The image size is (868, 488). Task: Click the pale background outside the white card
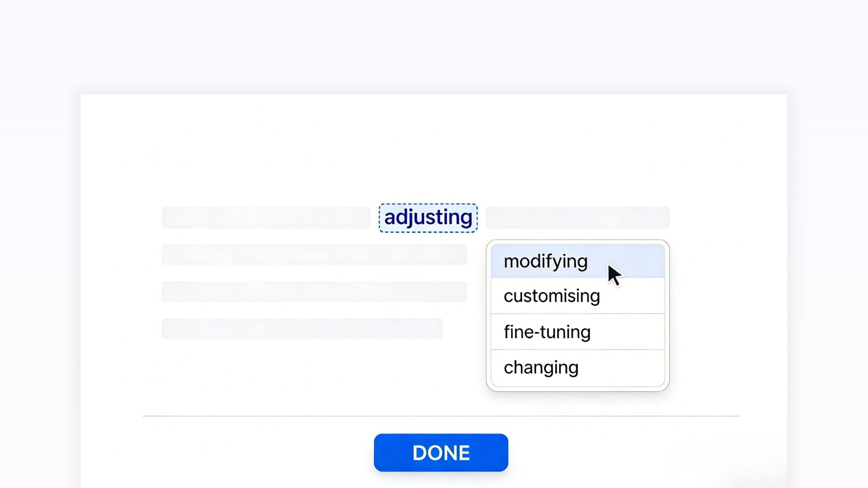click(x=434, y=43)
